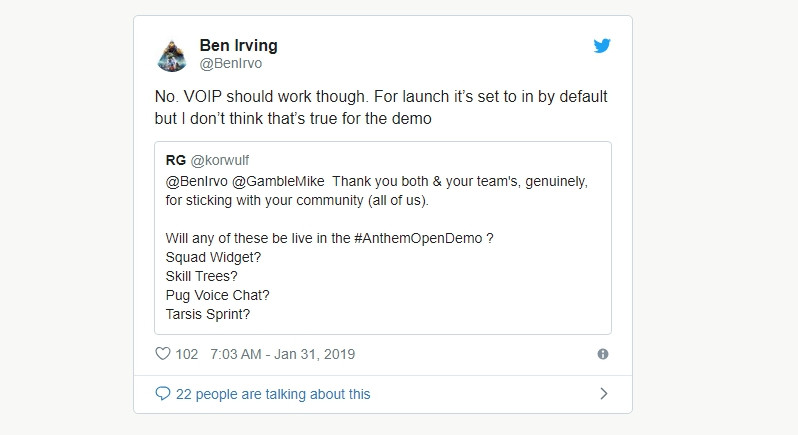798x435 pixels.
Task: Expand the conversation with the right chevron
Action: (x=603, y=394)
